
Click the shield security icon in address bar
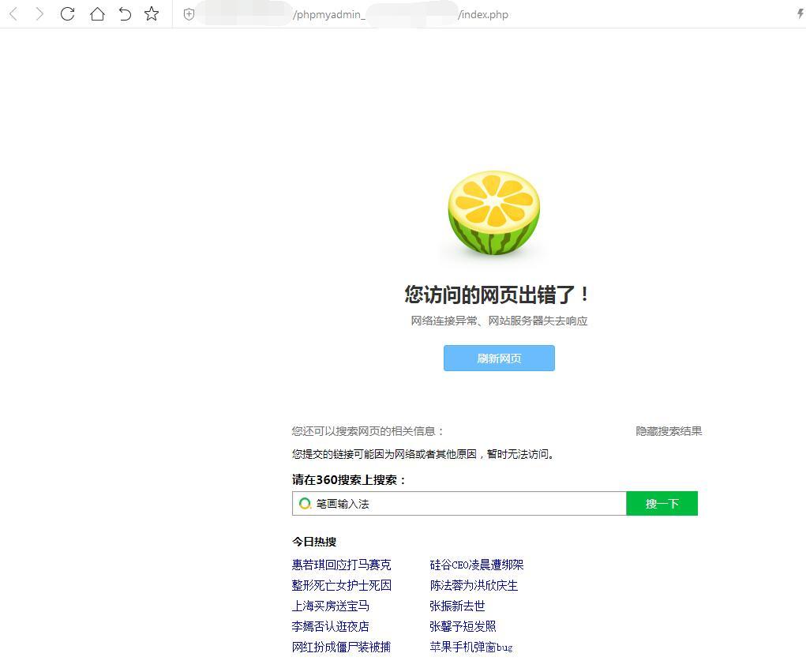pyautogui.click(x=189, y=14)
